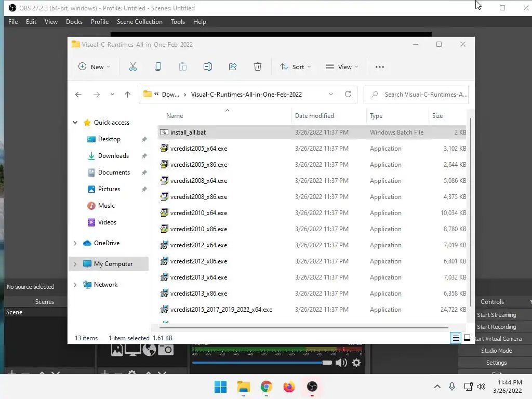
Task: Open the OBS View menu
Action: click(x=51, y=22)
